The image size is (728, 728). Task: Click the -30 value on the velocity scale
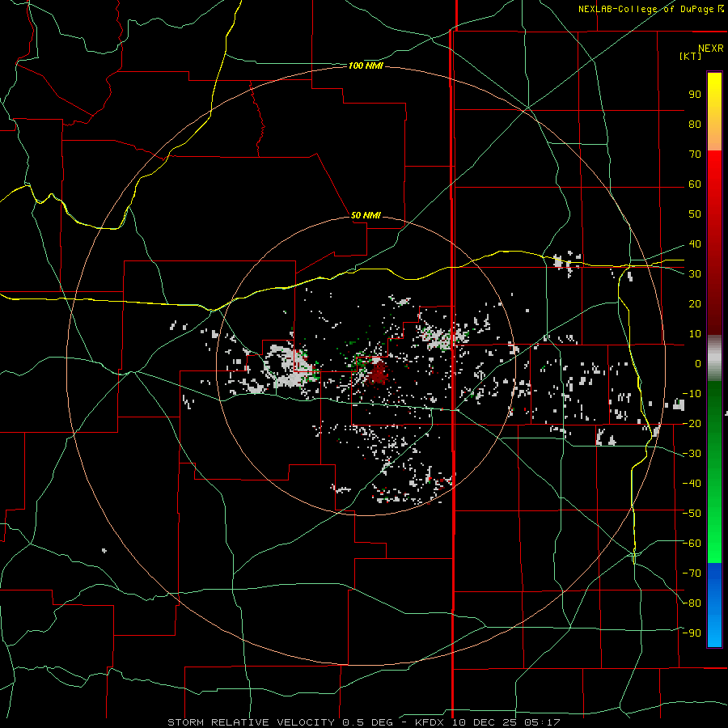[692, 454]
